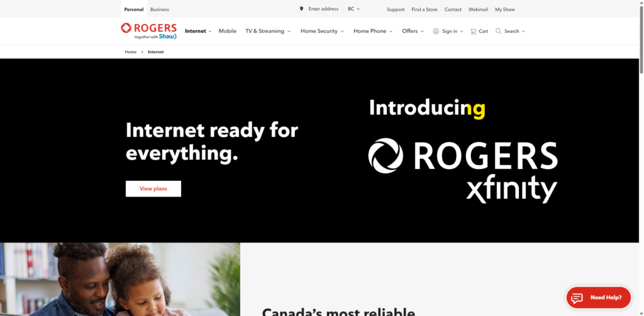
Task: Click the page vertical scrollbar
Action: click(641, 158)
